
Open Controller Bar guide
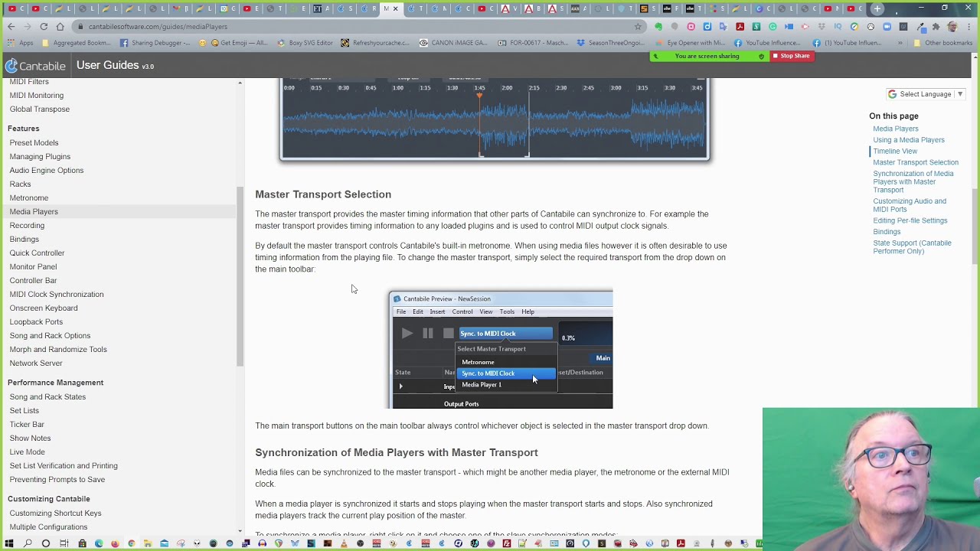(34, 280)
